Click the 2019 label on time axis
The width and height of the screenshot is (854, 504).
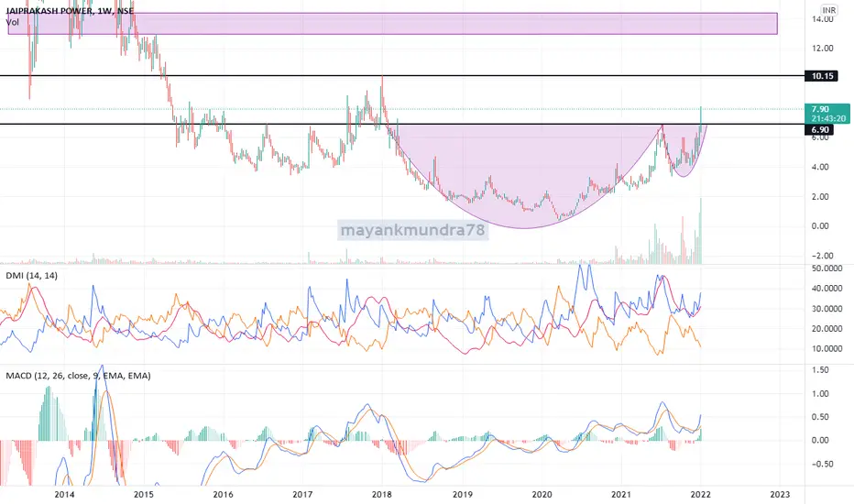click(x=463, y=494)
